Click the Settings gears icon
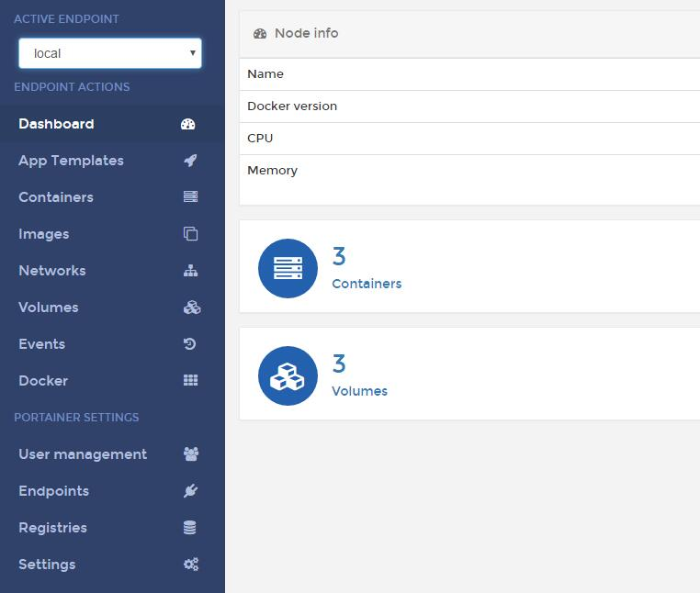700x593 pixels. click(x=191, y=564)
